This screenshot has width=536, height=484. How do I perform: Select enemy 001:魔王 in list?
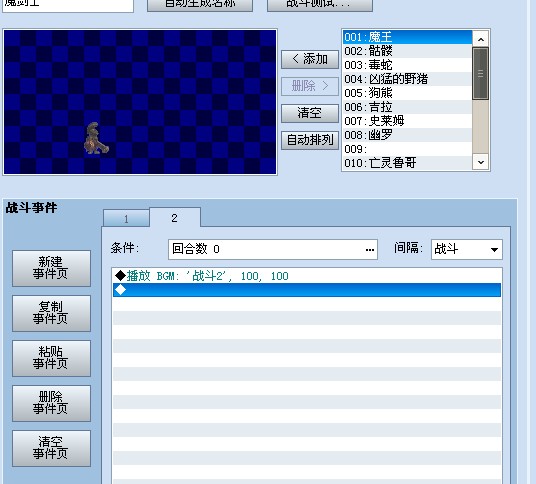[x=407, y=37]
